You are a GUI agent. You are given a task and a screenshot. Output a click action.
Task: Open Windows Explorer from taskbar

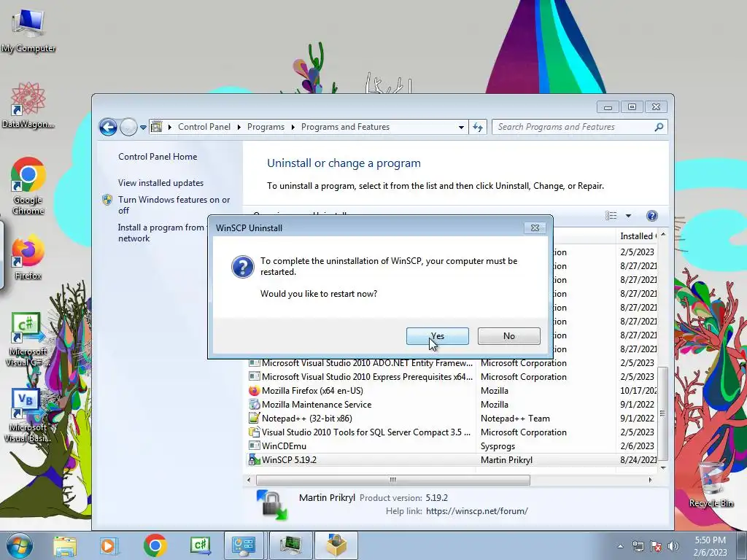point(65,545)
